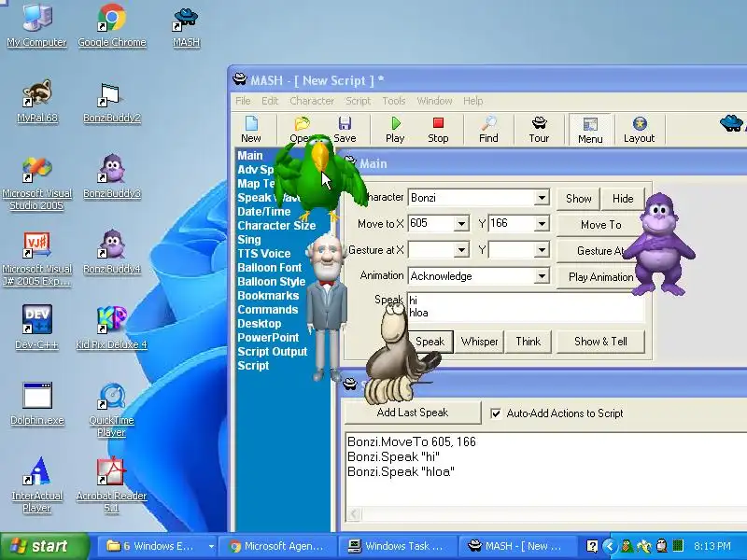Click Find magnifier toolbar button
Viewport: 747px width, 560px height.
tap(488, 130)
